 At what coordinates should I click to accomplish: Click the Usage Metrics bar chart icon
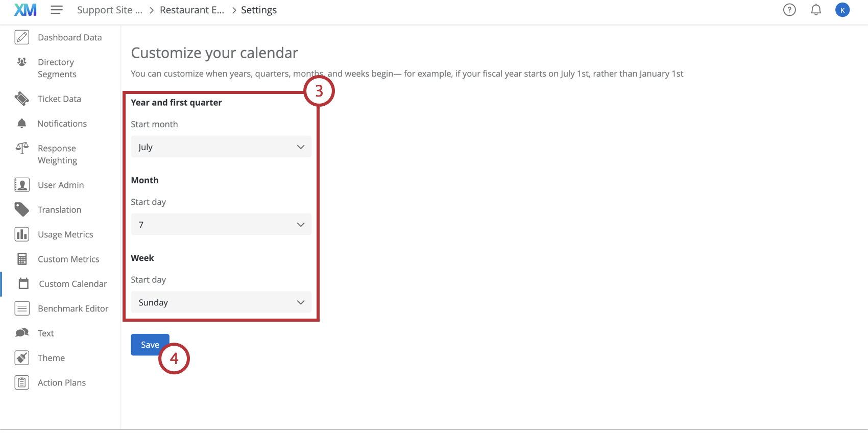(22, 234)
